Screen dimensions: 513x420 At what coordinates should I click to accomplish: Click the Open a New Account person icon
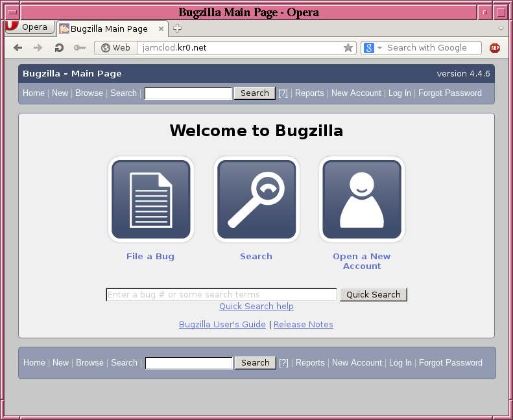[362, 200]
